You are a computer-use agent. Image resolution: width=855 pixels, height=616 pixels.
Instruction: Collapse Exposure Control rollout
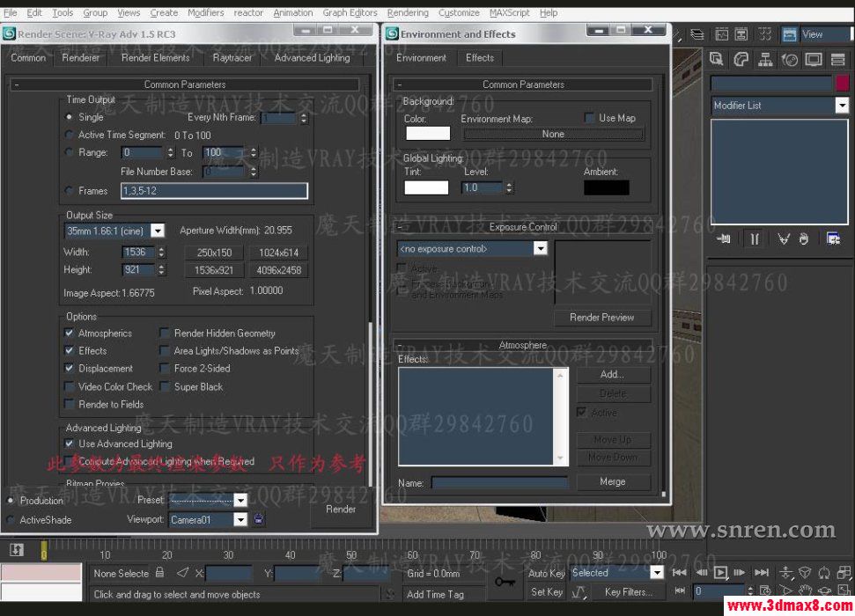[x=522, y=227]
